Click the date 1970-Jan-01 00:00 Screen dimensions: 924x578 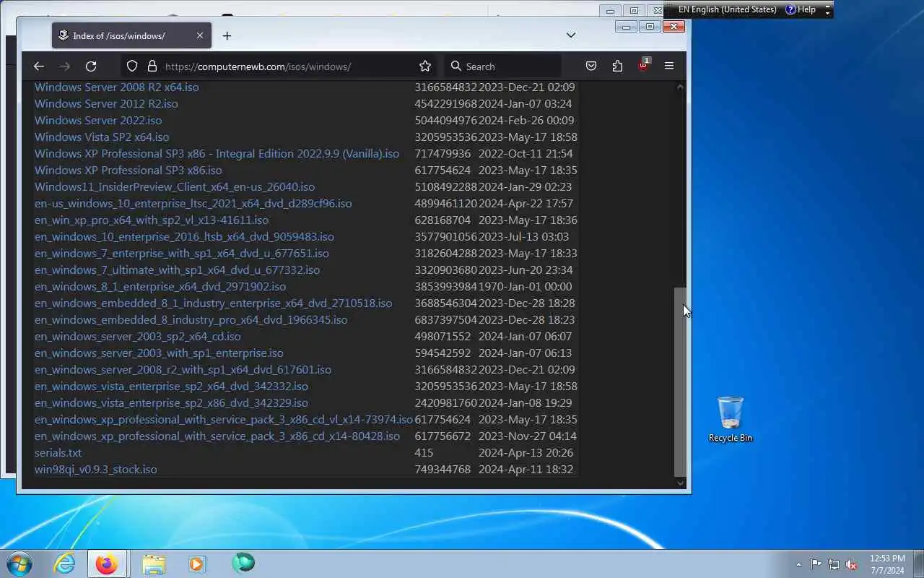526,286
